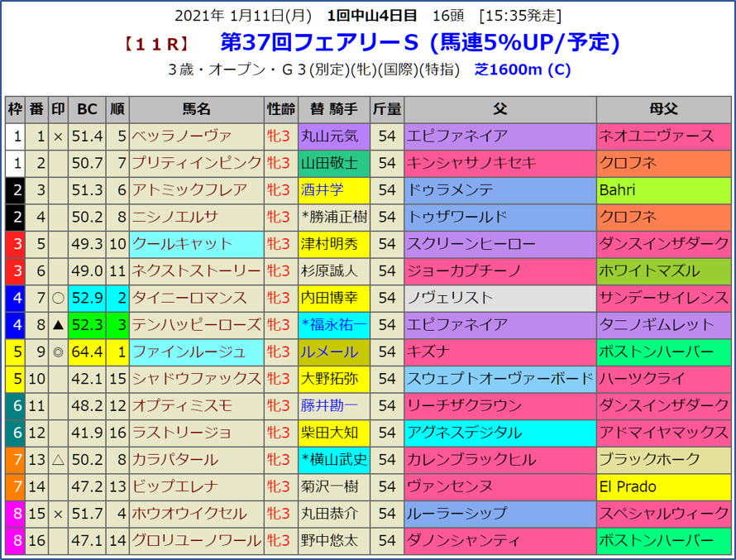Viewport: 736px width, 560px height.
Task: Select broodmare sire Bahri cell
Action: tap(663, 190)
